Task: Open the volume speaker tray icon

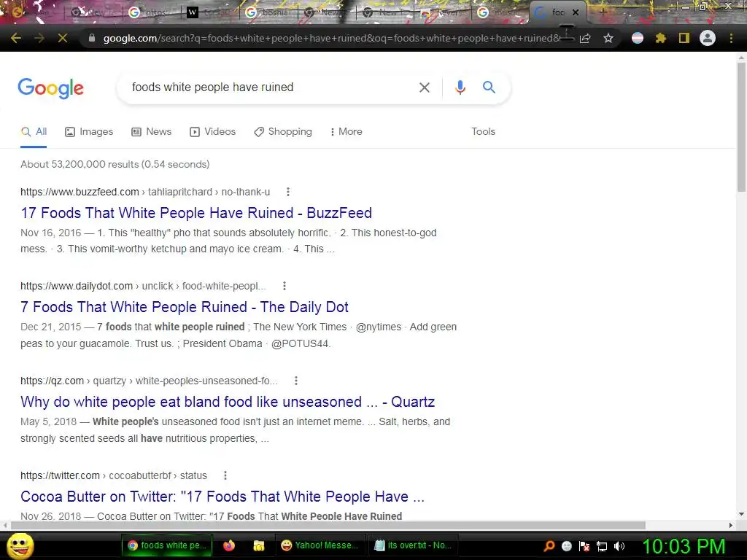Action: [619, 546]
